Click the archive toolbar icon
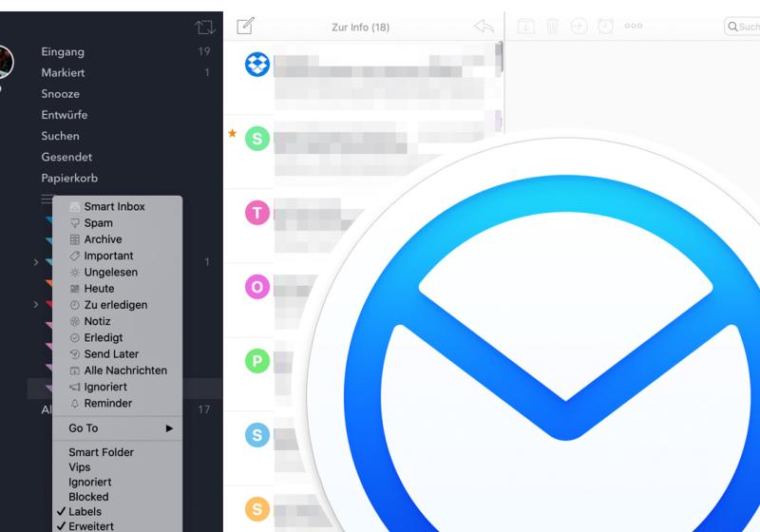760x532 pixels. 526,27
